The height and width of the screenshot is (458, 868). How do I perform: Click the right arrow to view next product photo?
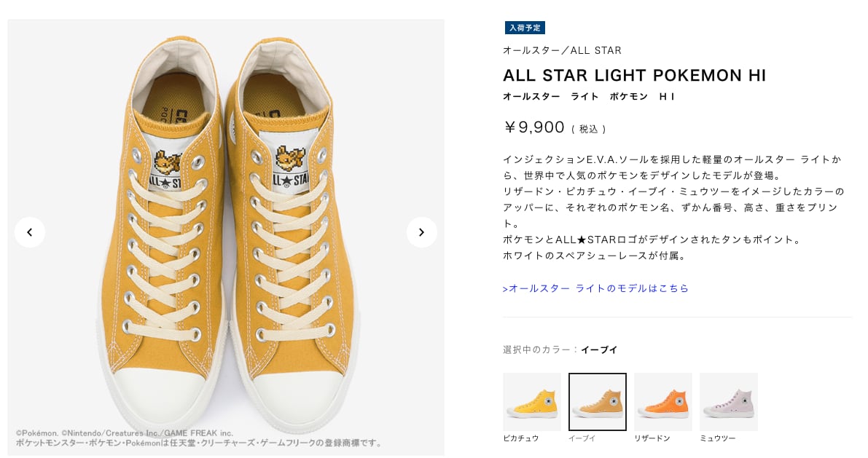click(x=421, y=232)
